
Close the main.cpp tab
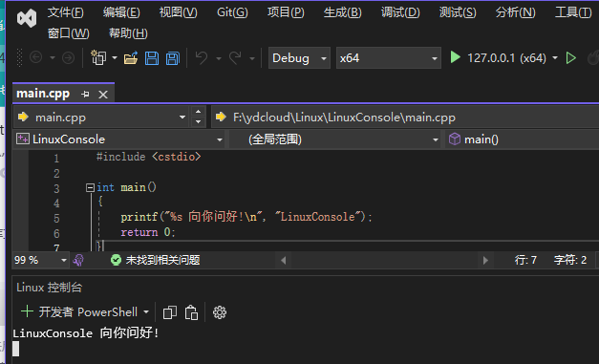103,95
